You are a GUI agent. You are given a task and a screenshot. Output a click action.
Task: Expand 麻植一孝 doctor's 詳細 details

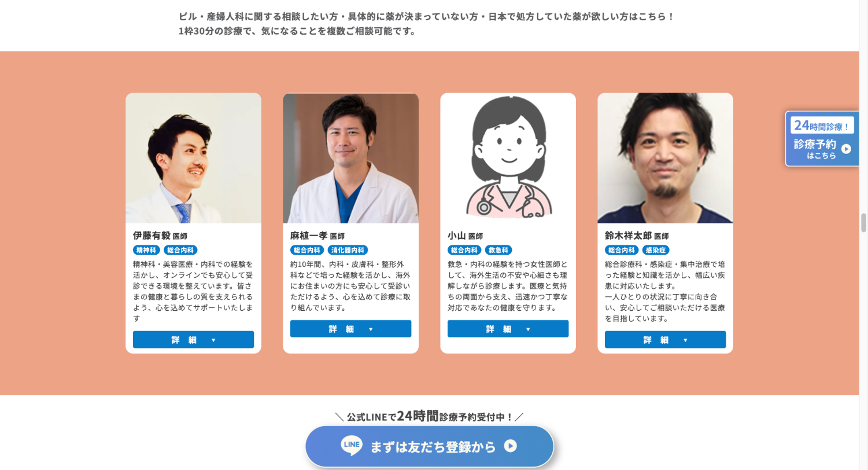click(x=350, y=329)
